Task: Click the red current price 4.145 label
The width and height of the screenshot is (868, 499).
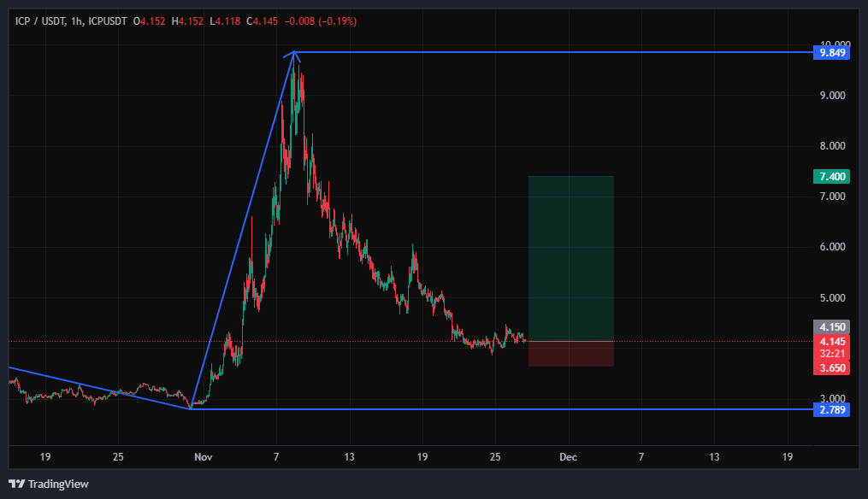Action: click(x=831, y=342)
